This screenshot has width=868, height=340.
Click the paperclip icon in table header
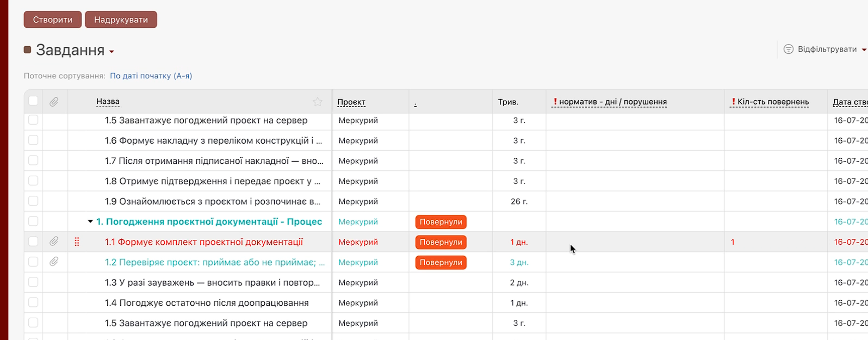click(x=54, y=102)
